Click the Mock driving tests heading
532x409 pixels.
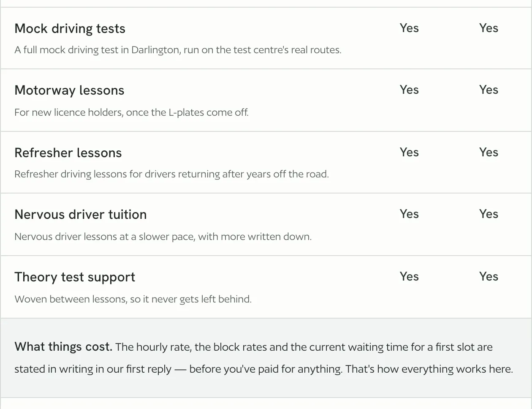[70, 29]
